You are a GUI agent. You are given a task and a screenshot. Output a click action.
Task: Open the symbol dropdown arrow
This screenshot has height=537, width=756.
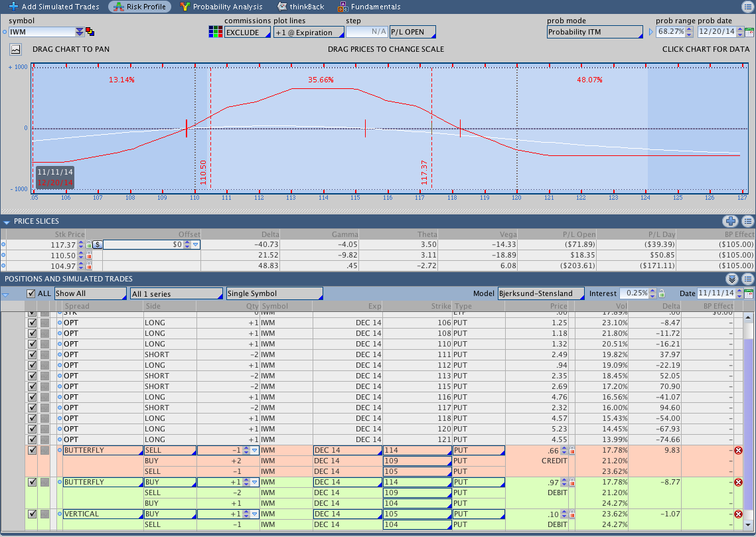click(x=80, y=32)
